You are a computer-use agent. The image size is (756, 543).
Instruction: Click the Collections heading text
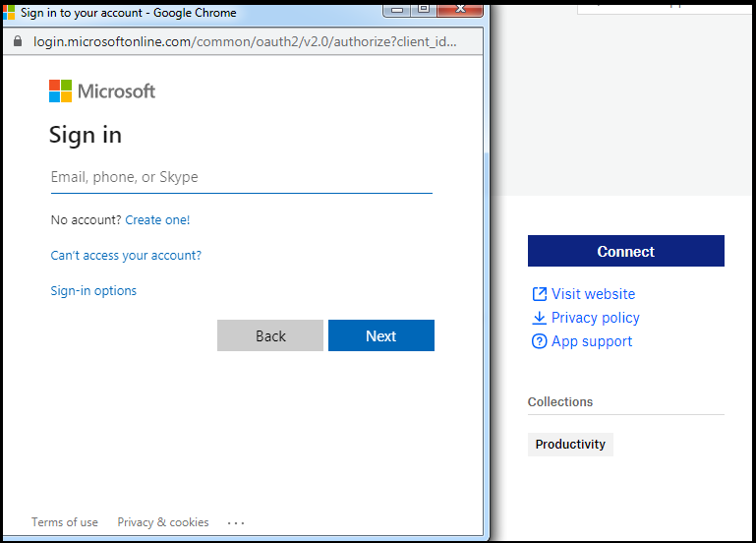click(560, 401)
